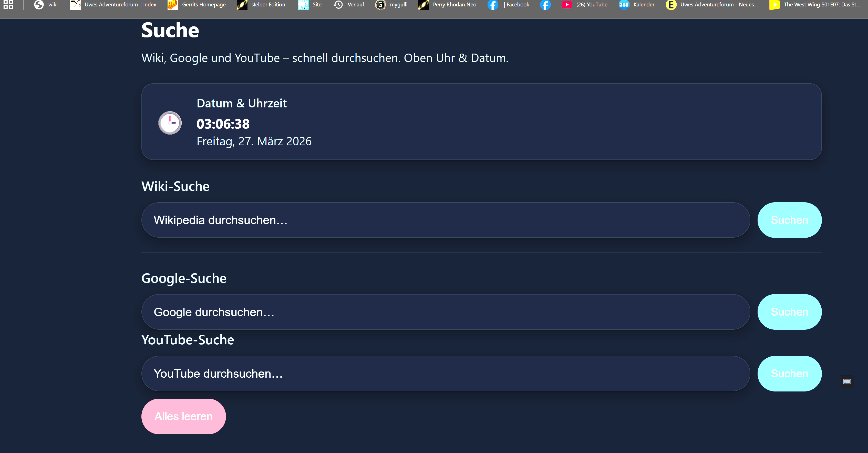Click the on-screen keyboard icon
This screenshot has height=453, width=868.
[x=847, y=381]
